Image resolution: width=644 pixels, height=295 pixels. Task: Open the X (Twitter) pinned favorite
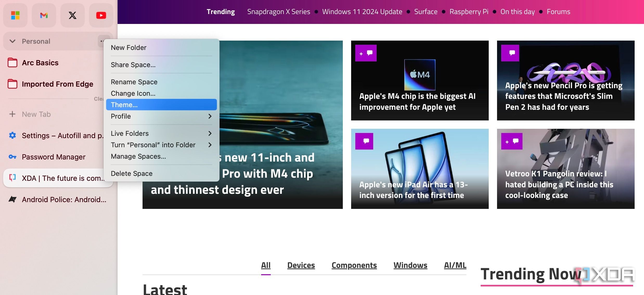[x=73, y=15]
